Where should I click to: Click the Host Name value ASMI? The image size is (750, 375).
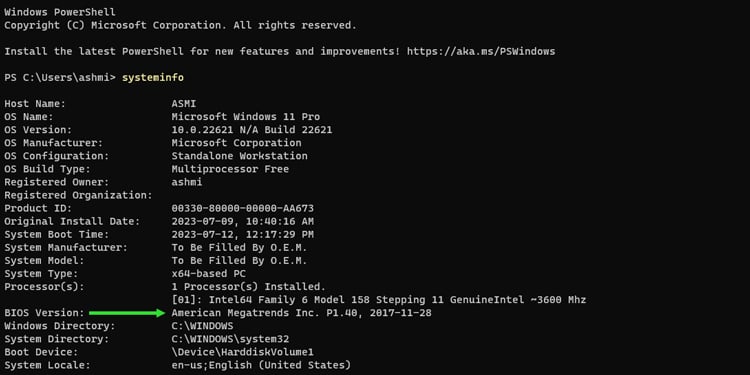coord(184,104)
